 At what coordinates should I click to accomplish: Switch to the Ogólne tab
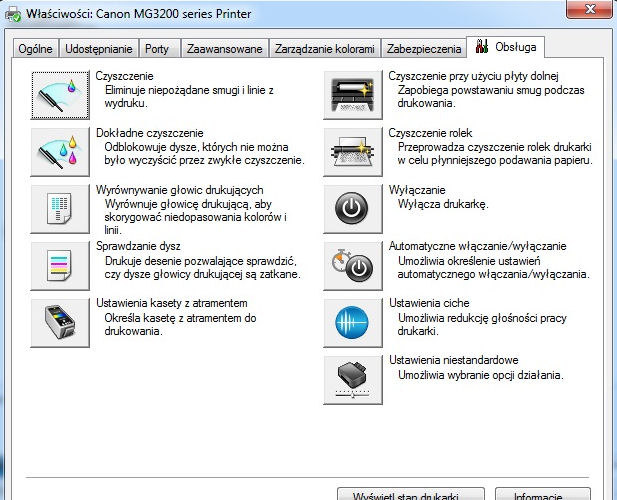[35, 49]
